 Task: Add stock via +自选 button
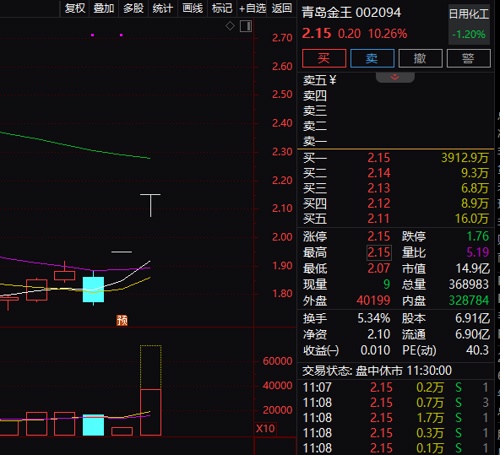point(252,8)
